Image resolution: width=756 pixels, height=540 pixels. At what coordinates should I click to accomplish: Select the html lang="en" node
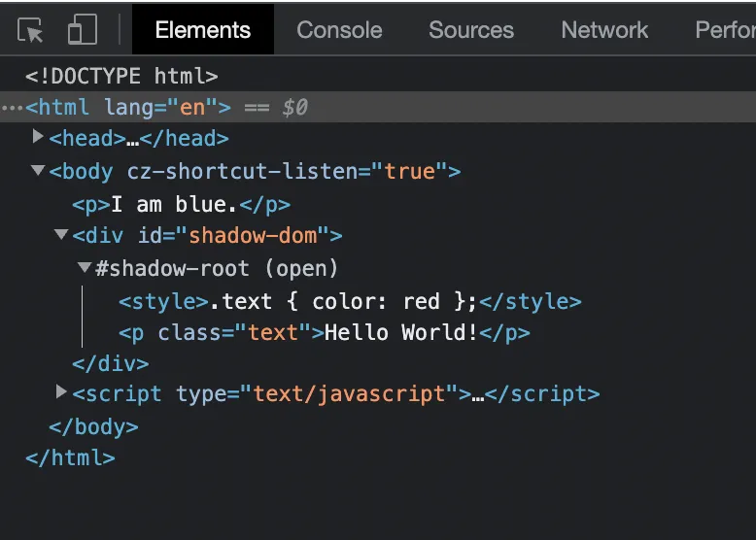(x=378, y=107)
